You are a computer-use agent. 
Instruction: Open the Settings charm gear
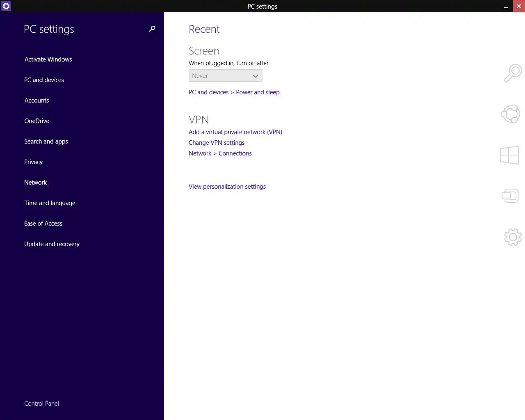[513, 237]
